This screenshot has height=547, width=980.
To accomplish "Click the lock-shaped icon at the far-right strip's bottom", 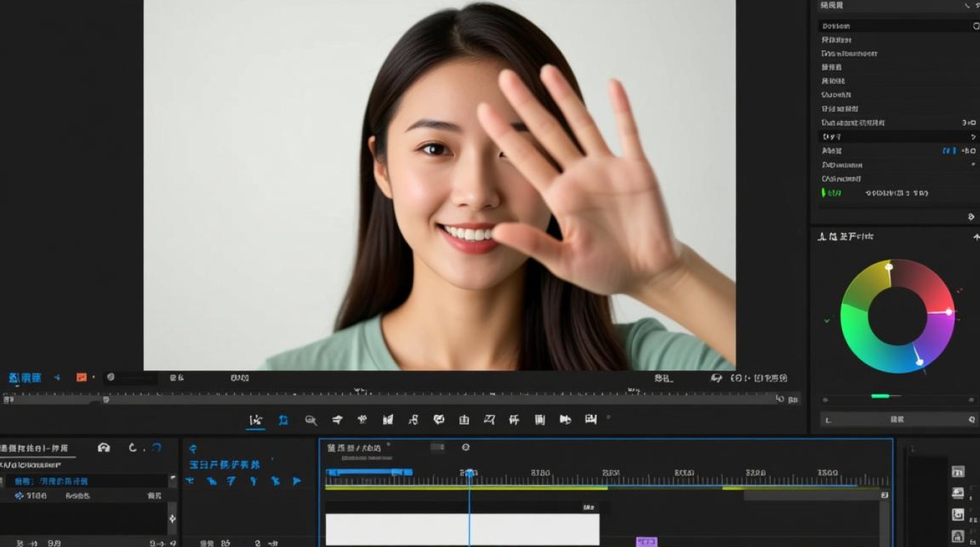I will [958, 537].
